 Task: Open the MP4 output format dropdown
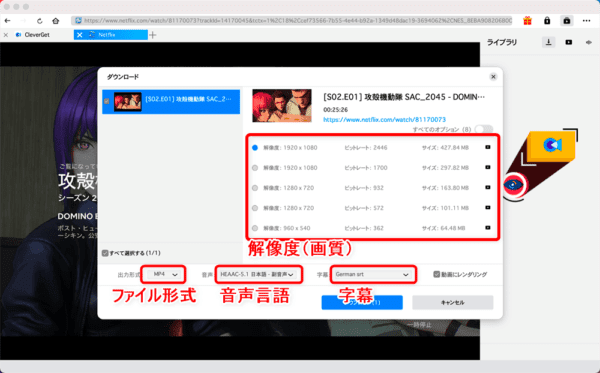(x=163, y=274)
